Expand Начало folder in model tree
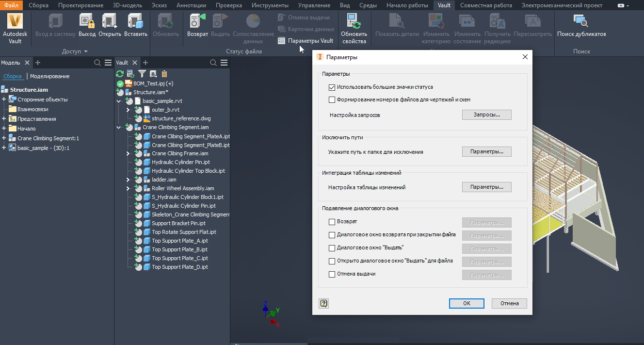Viewport: 644px width, 345px height. (x=4, y=129)
